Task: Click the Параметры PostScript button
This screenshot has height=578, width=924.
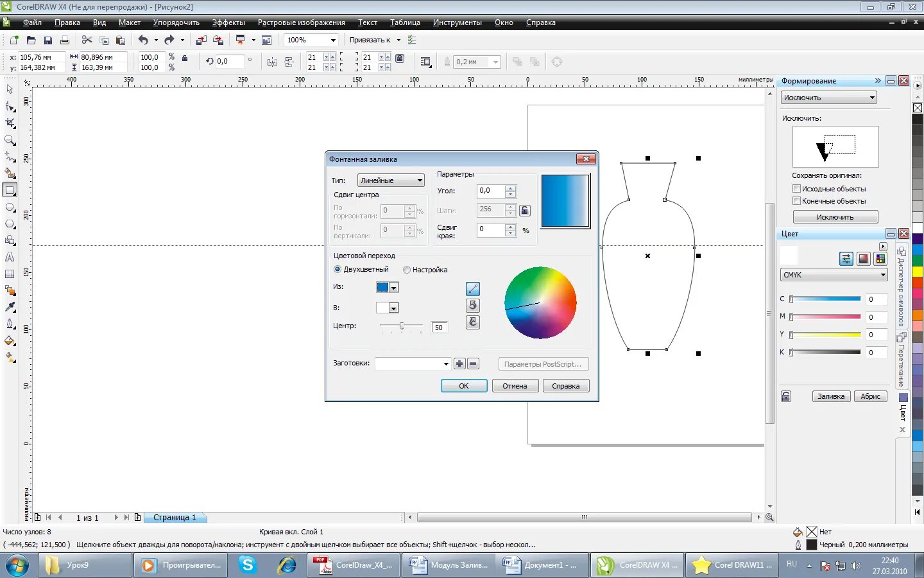Action: click(543, 363)
